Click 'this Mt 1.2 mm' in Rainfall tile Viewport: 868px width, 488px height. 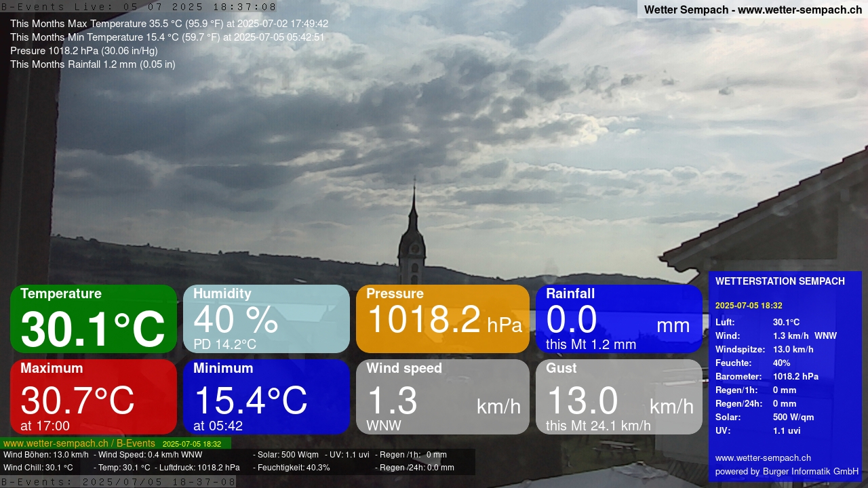pos(591,344)
